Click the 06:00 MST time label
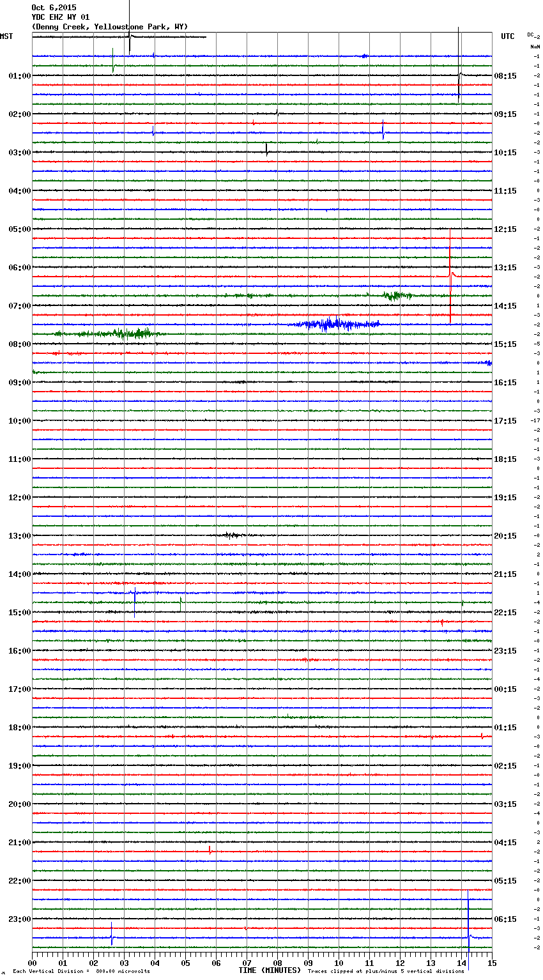Screen dimensions: 543x980 [19, 268]
